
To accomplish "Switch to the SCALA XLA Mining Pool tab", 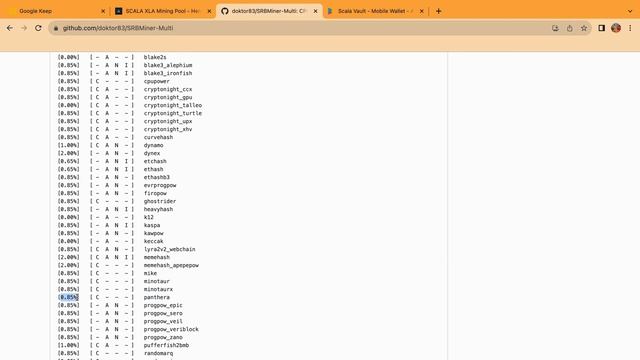I will click(x=162, y=11).
